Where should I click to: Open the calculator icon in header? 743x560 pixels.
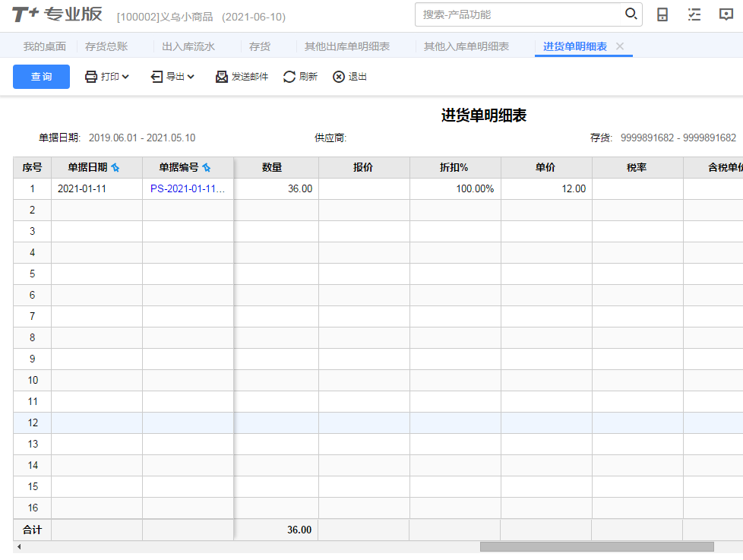[x=662, y=14]
